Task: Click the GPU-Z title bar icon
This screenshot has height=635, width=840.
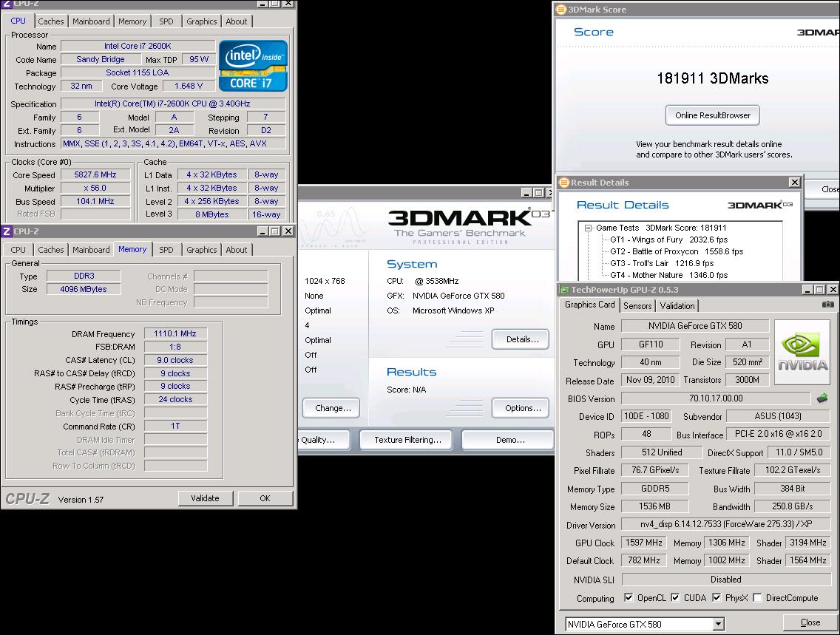Action: pos(564,290)
